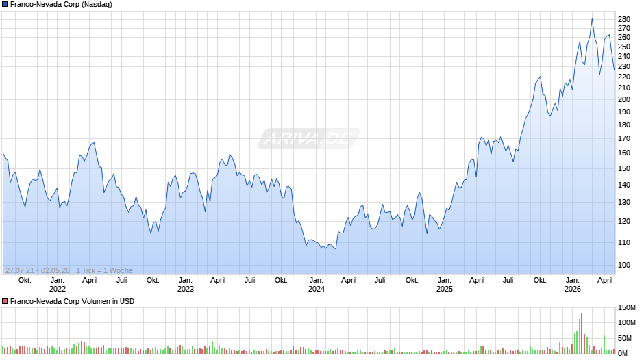
Task: Click the 150 price axis label
Action: point(624,168)
